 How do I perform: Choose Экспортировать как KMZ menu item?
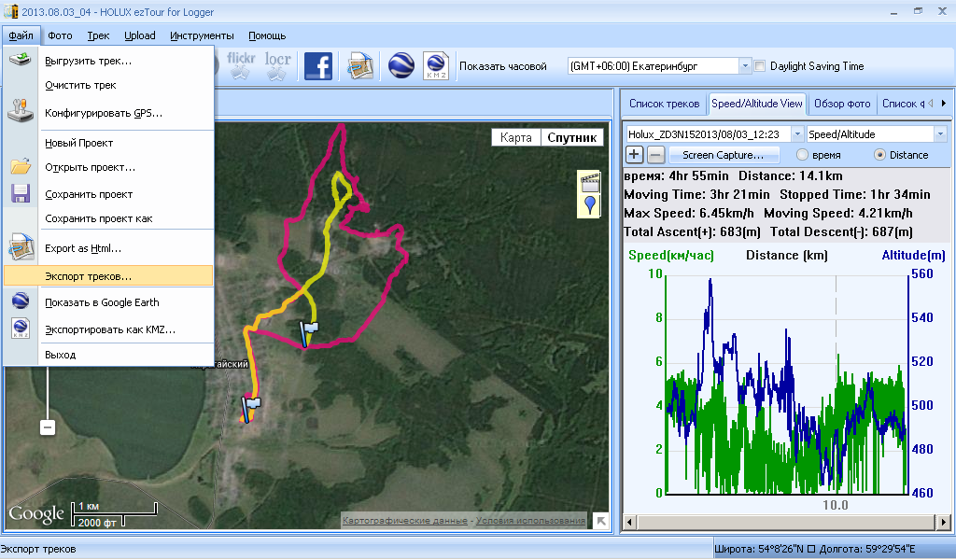[x=108, y=329]
